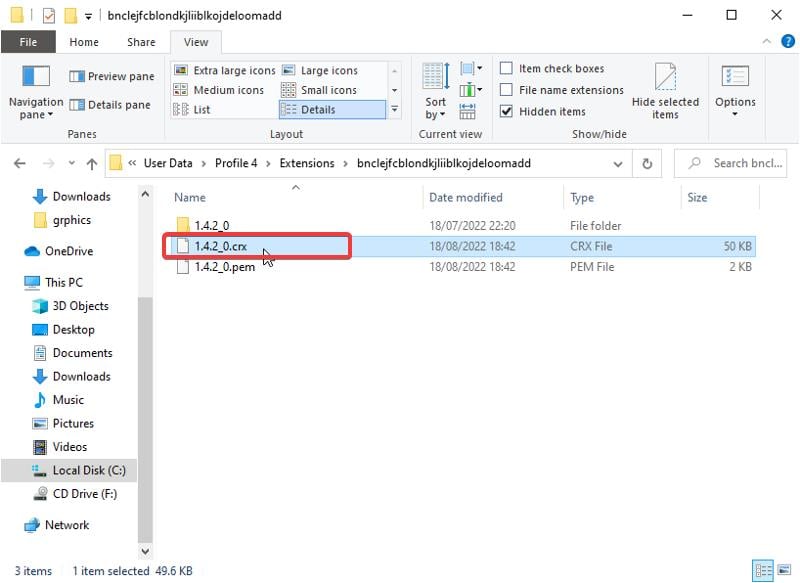Open Help question mark icon

788,41
